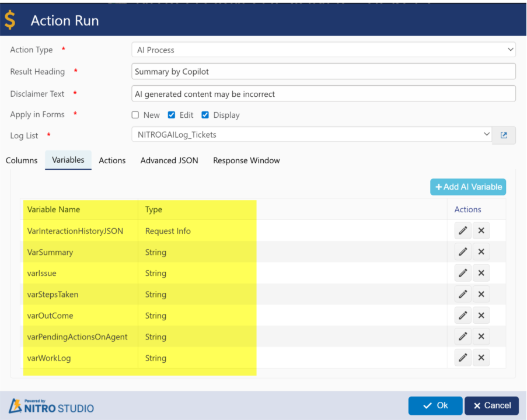The height and width of the screenshot is (420, 527).
Task: Toggle the Display forms checkbox
Action: [205, 115]
